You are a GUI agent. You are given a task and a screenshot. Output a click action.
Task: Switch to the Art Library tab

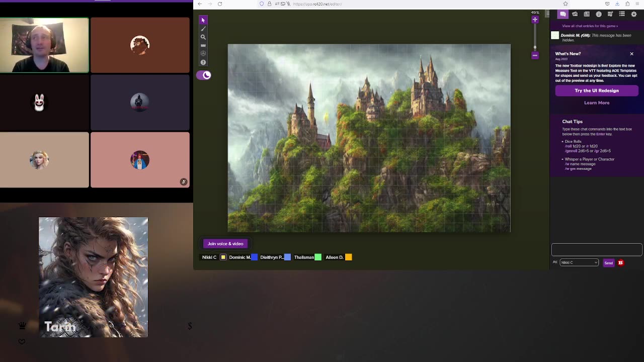pyautogui.click(x=575, y=14)
